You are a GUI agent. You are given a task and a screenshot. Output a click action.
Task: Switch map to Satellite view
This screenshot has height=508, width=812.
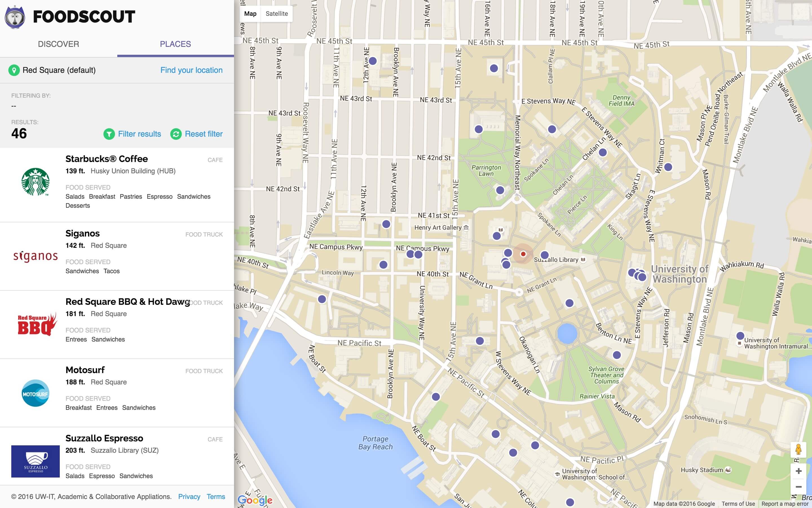(277, 14)
